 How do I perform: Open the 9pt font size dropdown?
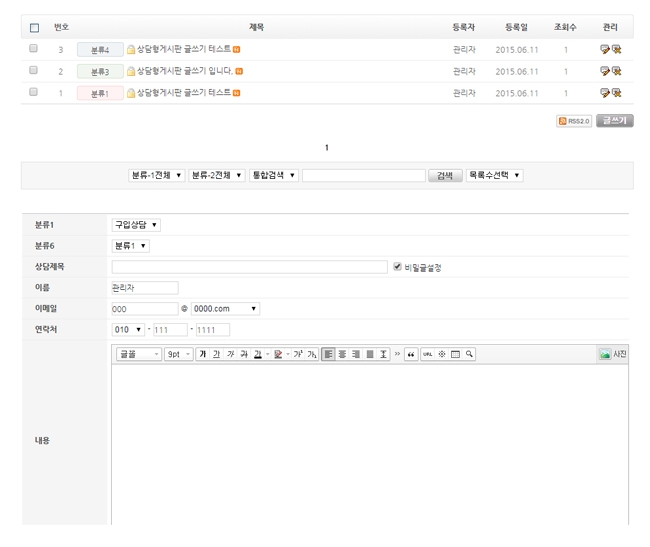(x=178, y=354)
